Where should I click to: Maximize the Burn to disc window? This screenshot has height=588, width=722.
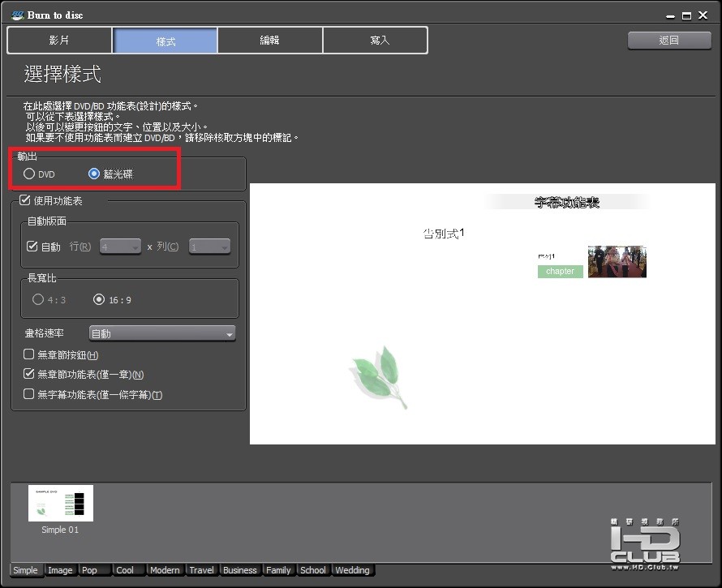pos(686,15)
